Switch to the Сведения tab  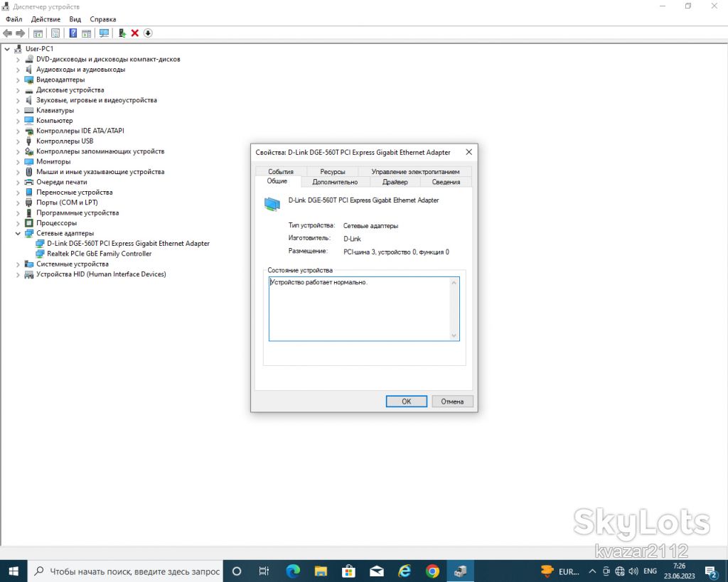click(x=446, y=182)
